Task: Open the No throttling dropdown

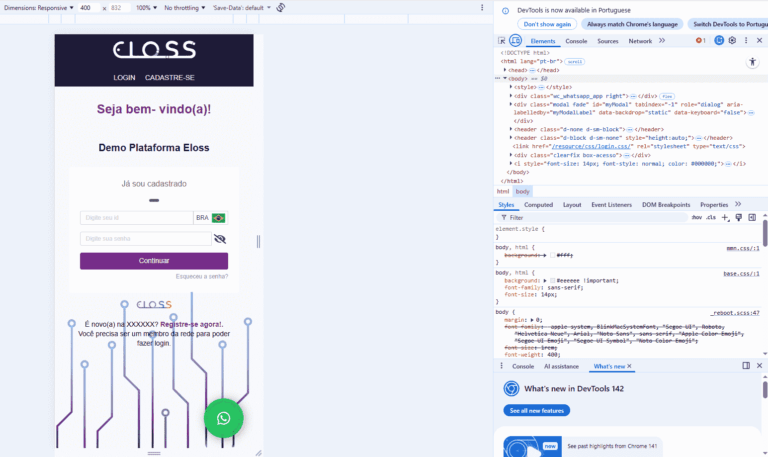Action: pyautogui.click(x=184, y=7)
